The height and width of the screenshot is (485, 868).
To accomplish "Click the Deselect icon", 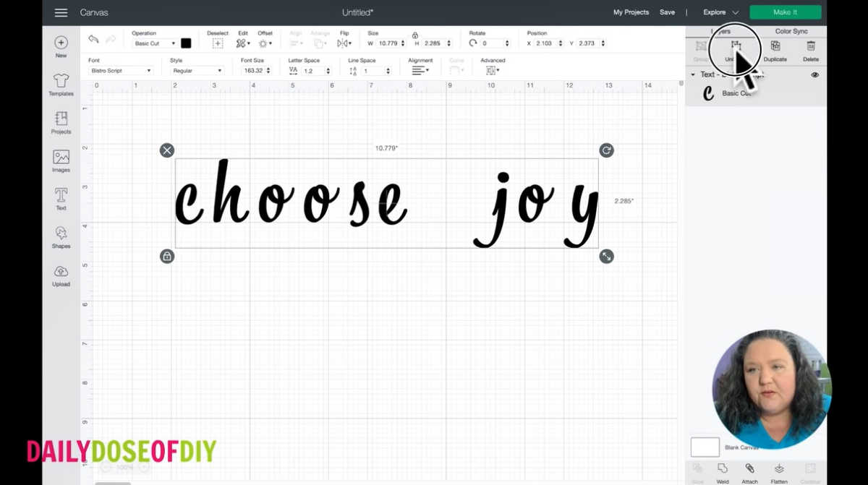I will pos(217,43).
